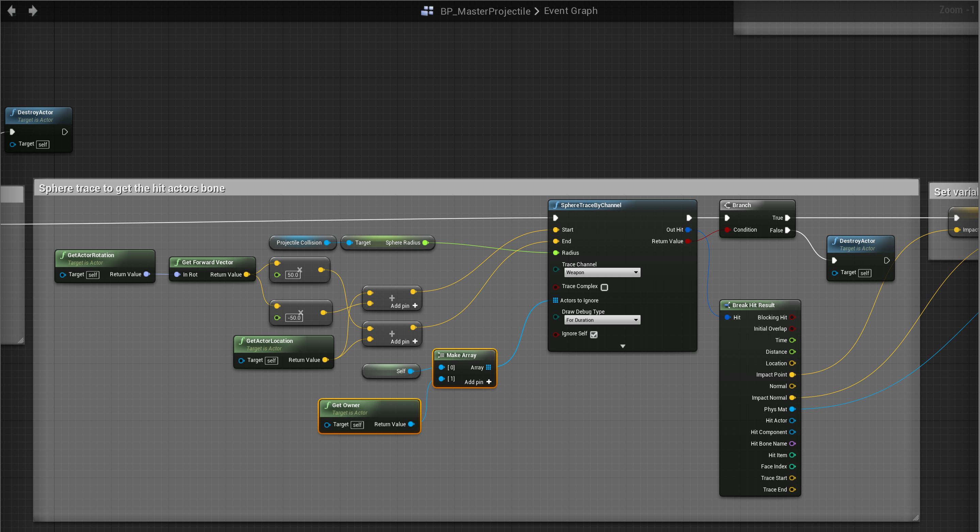The image size is (980, 532).
Task: Open the Trace Channel Weapon dropdown
Action: click(x=602, y=272)
